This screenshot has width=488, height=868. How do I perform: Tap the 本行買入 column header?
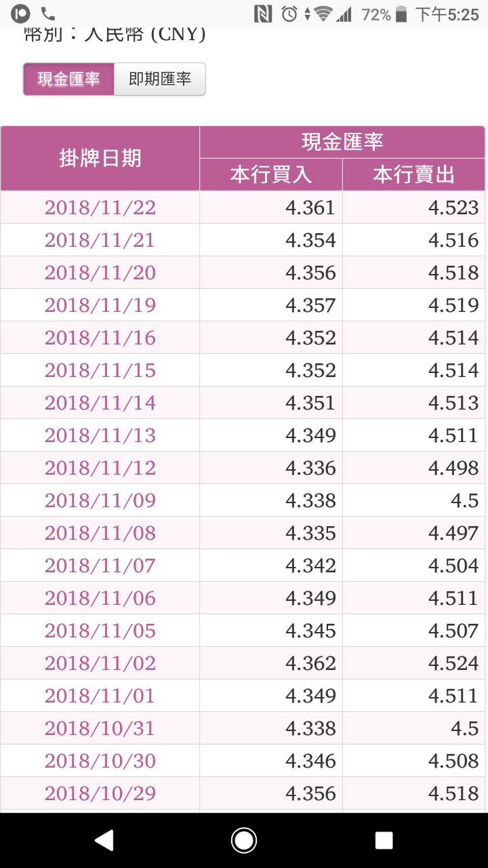tap(271, 175)
